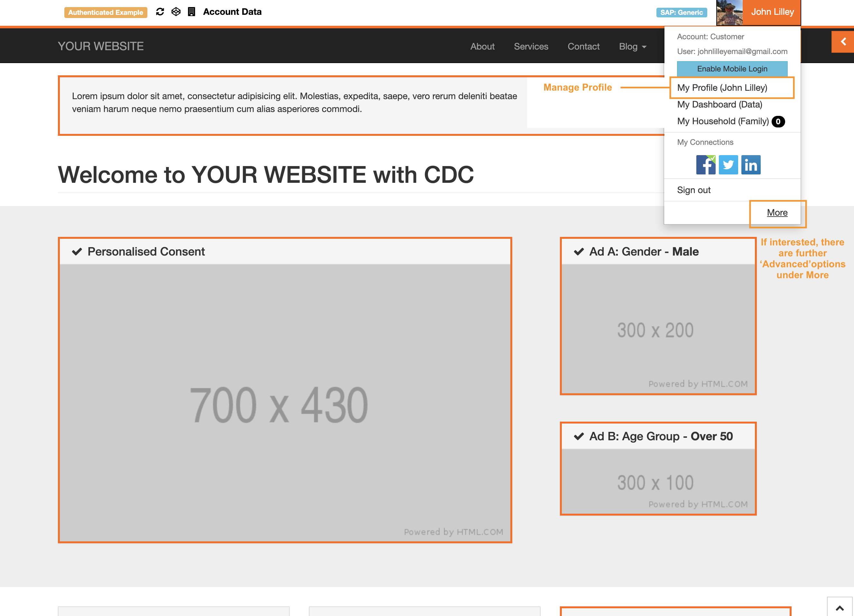
Task: Click the More link
Action: pos(777,213)
